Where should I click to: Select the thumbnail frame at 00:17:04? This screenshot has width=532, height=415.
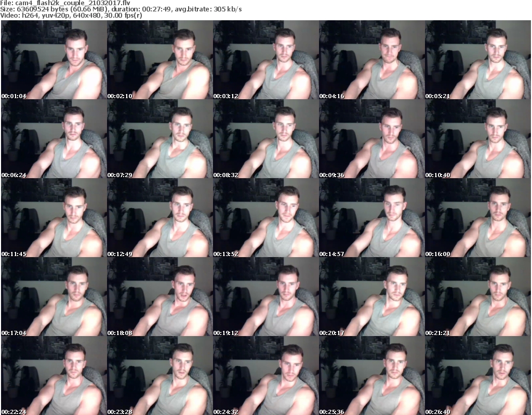tap(54, 297)
